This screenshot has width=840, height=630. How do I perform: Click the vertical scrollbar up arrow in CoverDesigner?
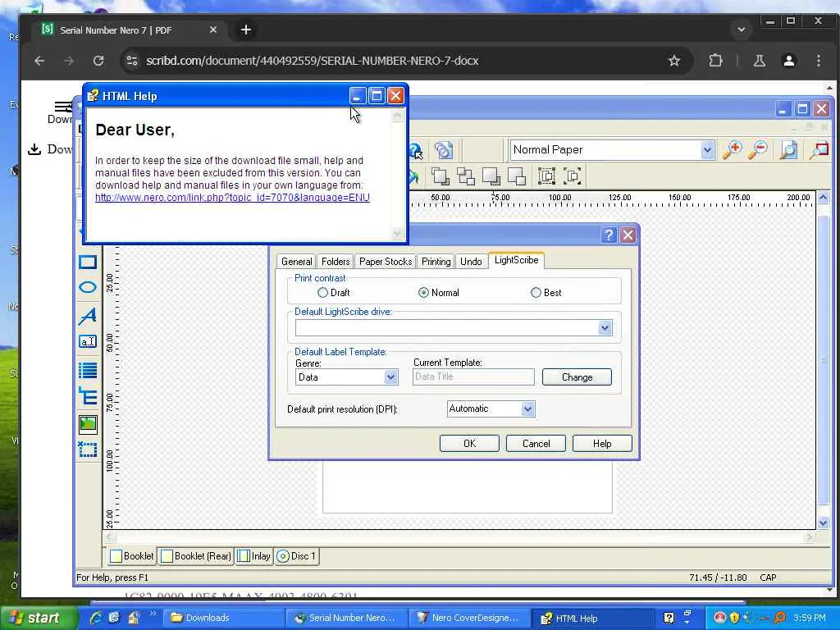coord(824,198)
